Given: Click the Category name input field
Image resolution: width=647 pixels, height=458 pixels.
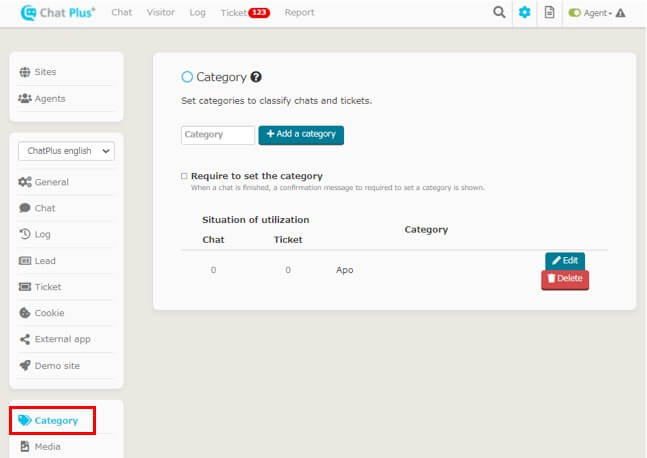Looking at the screenshot, I should tap(217, 135).
